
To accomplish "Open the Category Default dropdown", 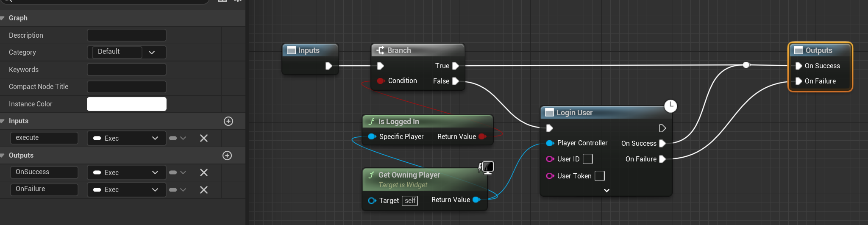I will pyautogui.click(x=126, y=52).
